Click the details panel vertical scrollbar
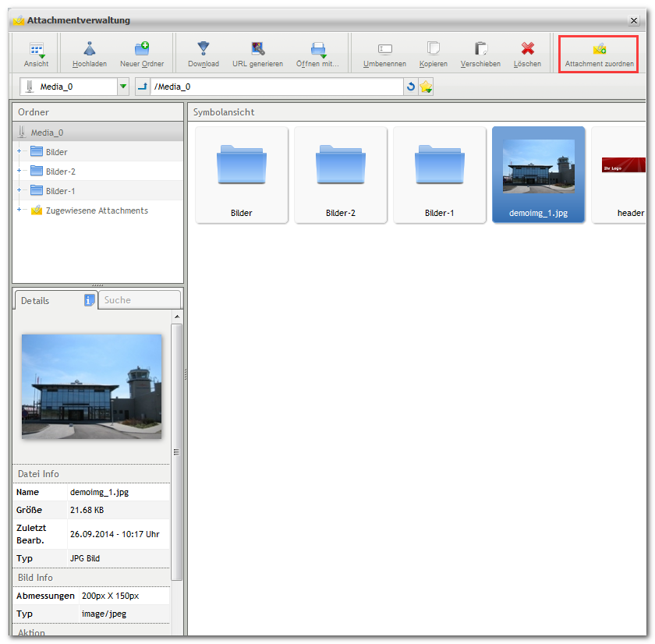Image resolution: width=655 pixels, height=644 pixels. click(x=177, y=452)
